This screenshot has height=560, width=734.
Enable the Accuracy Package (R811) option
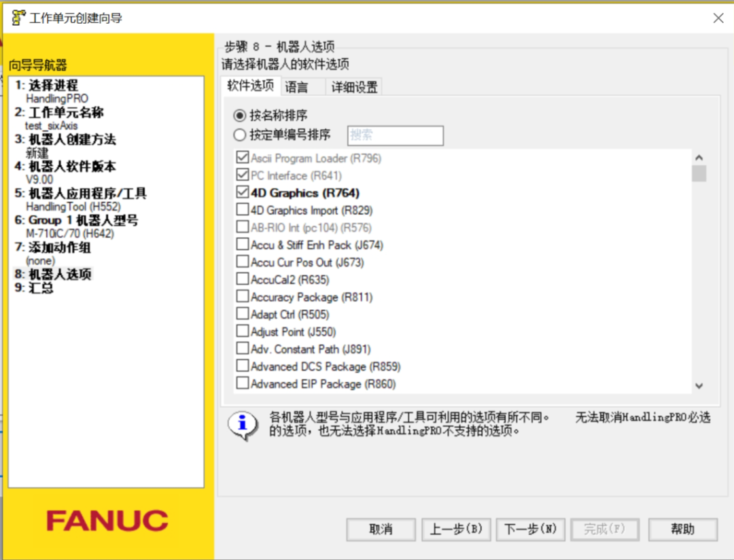point(242,296)
